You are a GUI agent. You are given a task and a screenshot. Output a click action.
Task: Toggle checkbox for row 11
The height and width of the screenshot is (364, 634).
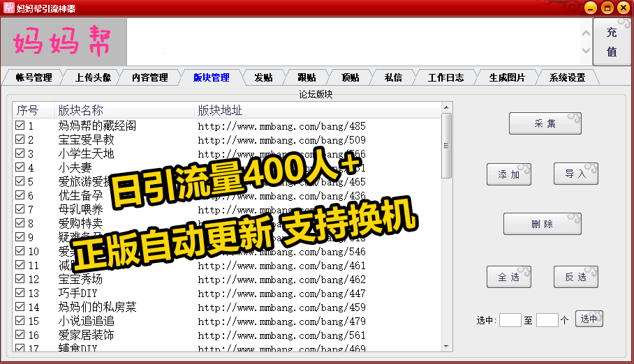[20, 264]
